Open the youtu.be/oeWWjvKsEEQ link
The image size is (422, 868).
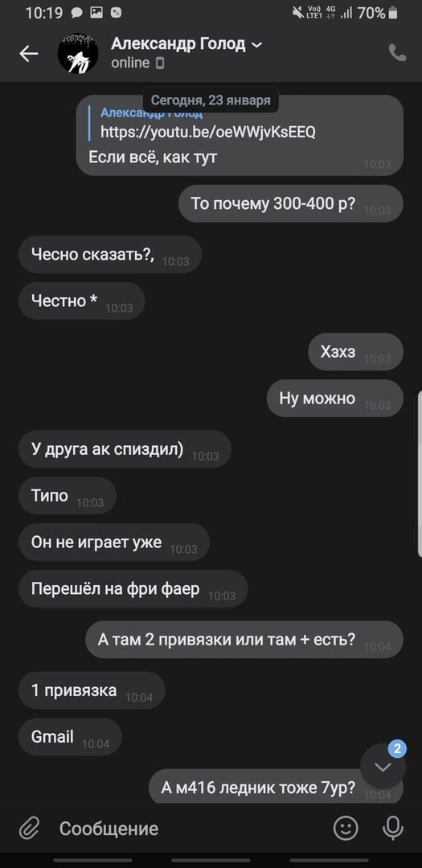coord(207,133)
